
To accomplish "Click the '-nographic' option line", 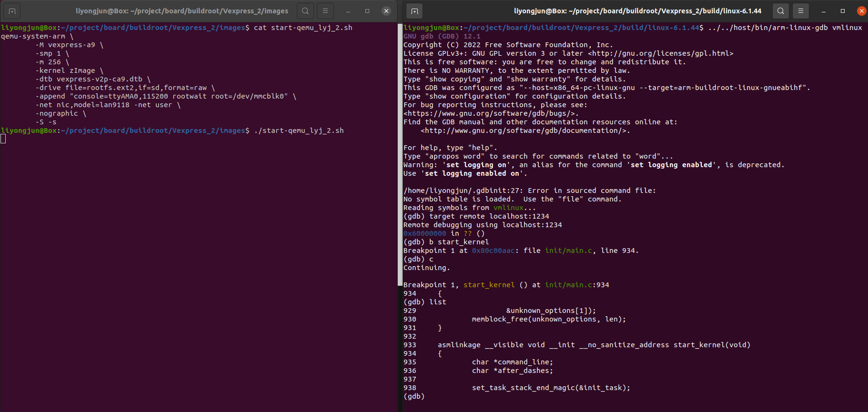I will [x=61, y=113].
